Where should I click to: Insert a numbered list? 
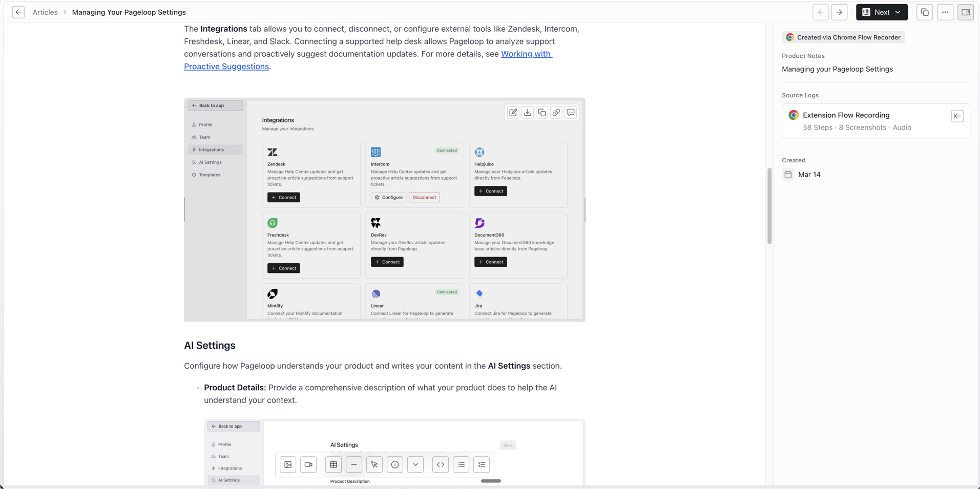coord(482,464)
